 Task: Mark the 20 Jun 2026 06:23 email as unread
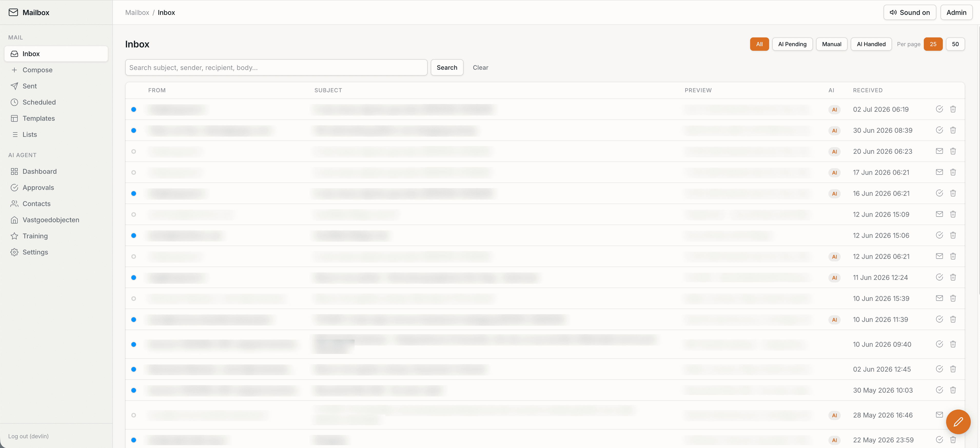pos(939,151)
